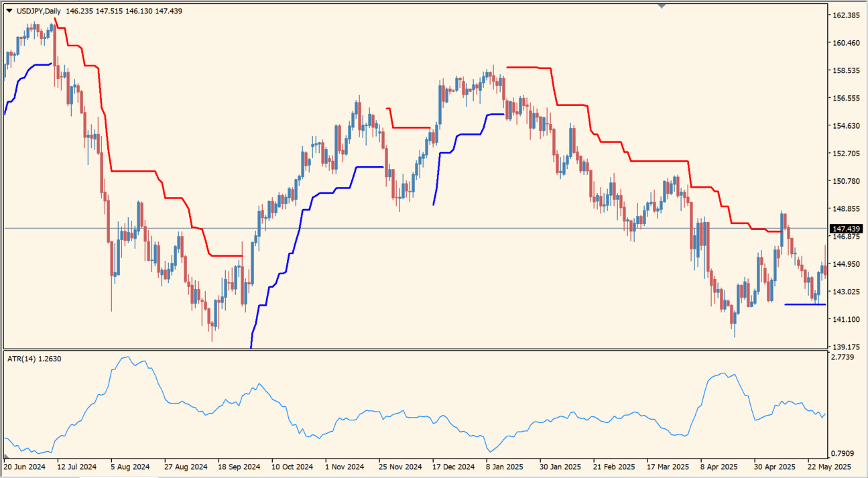Viewport: 868px width, 478px height.
Task: Click the ATR(14) 1.2630 indicator label
Action: 34,359
